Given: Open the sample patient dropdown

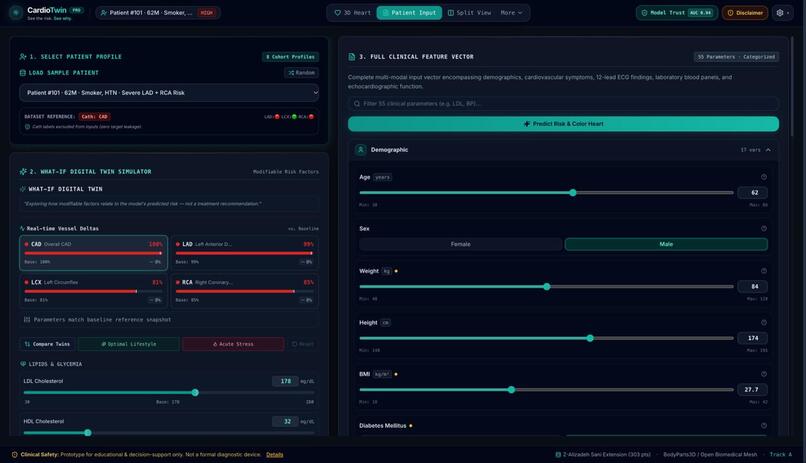Looking at the screenshot, I should 169,92.
